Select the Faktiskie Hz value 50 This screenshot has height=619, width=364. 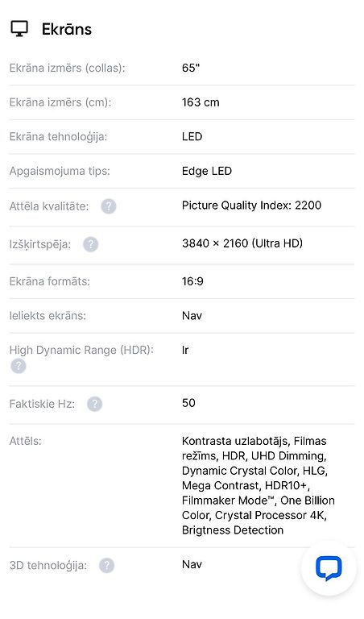pos(188,403)
